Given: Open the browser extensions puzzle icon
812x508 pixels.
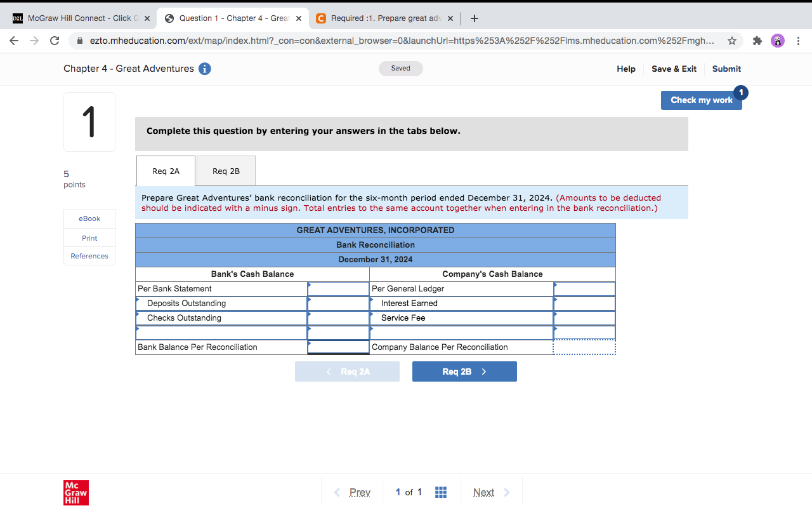Looking at the screenshot, I should (x=757, y=41).
